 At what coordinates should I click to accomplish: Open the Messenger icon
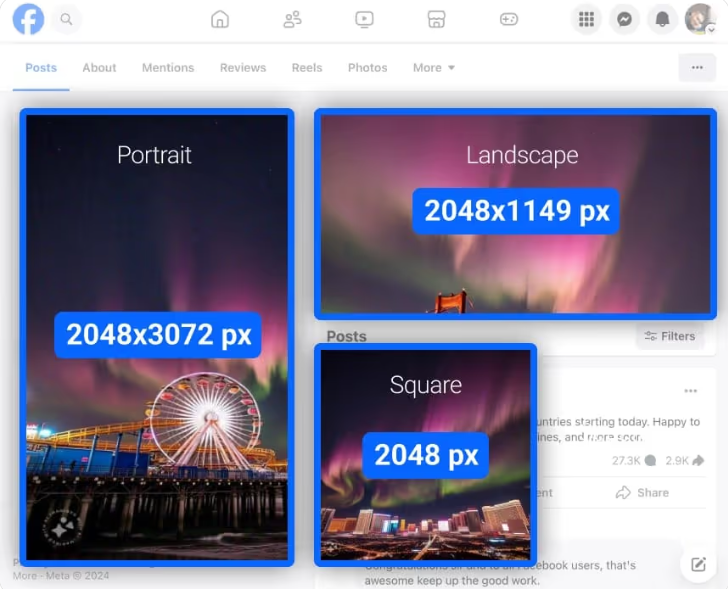click(x=624, y=19)
